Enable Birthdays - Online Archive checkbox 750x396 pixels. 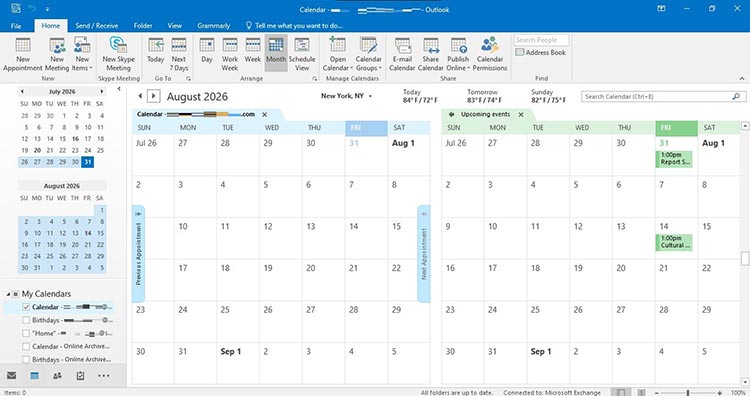click(26, 359)
